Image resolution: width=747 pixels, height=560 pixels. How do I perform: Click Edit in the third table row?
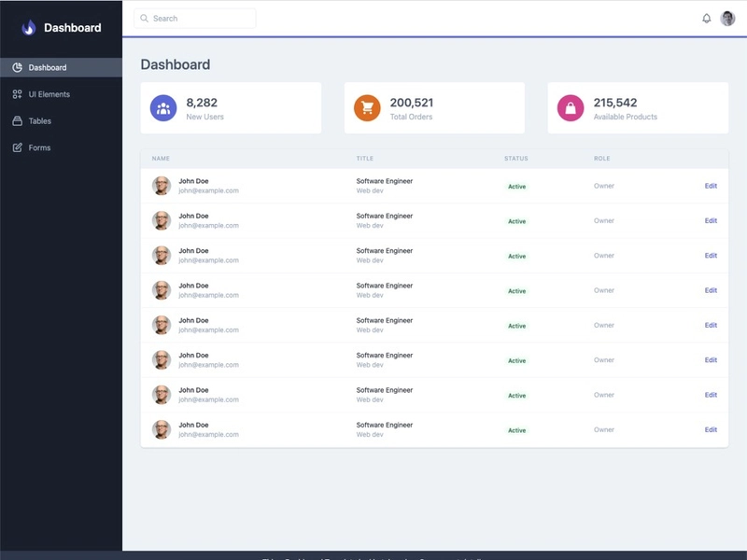[711, 255]
